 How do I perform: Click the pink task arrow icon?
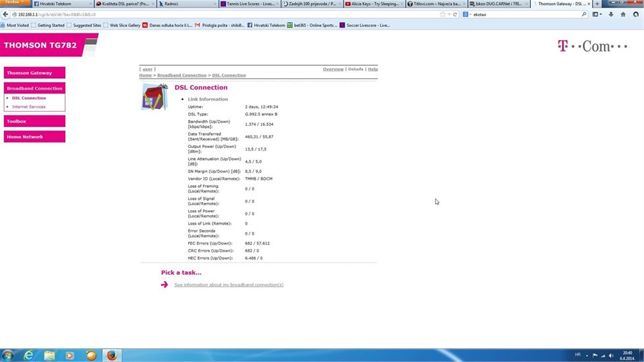[164, 284]
